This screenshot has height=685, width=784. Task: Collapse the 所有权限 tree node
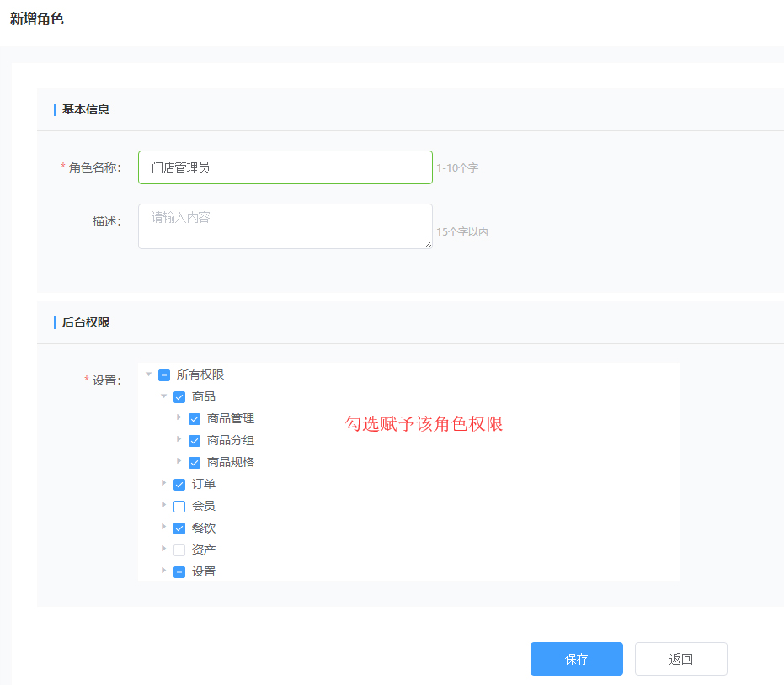(x=148, y=374)
